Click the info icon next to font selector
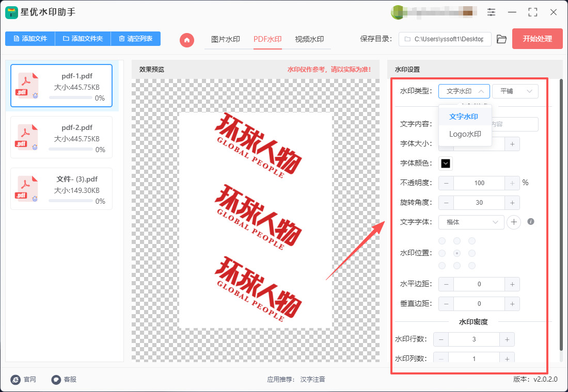 click(531, 221)
